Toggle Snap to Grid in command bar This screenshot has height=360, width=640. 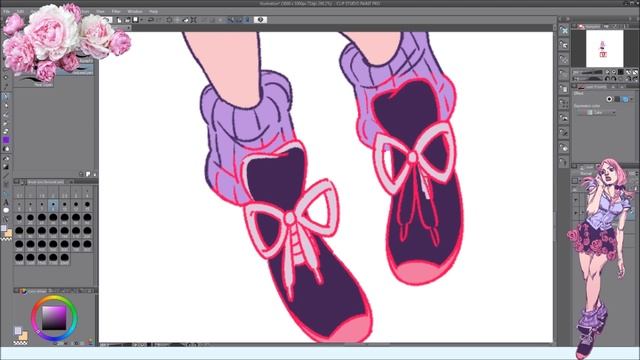point(247,20)
